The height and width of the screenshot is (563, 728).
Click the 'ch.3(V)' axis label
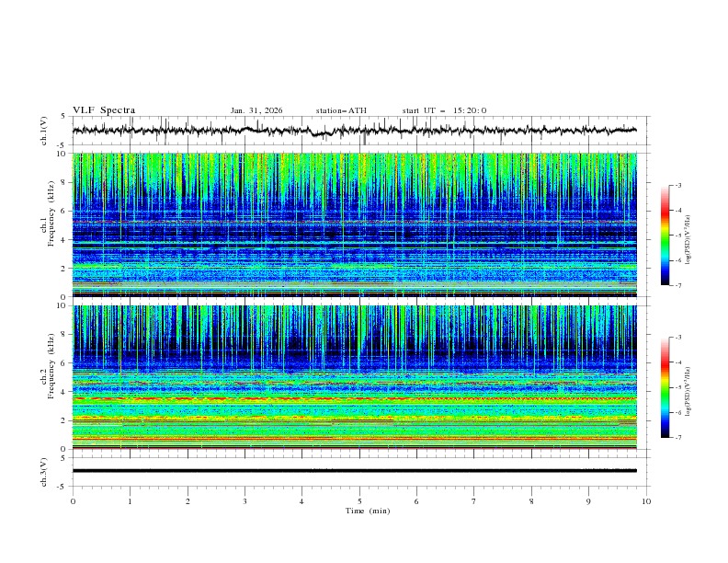(44, 472)
